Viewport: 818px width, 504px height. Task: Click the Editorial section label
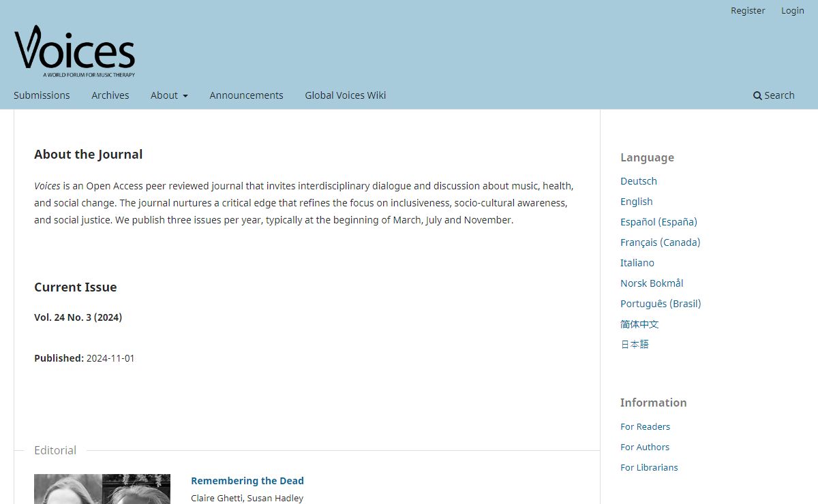pyautogui.click(x=55, y=450)
